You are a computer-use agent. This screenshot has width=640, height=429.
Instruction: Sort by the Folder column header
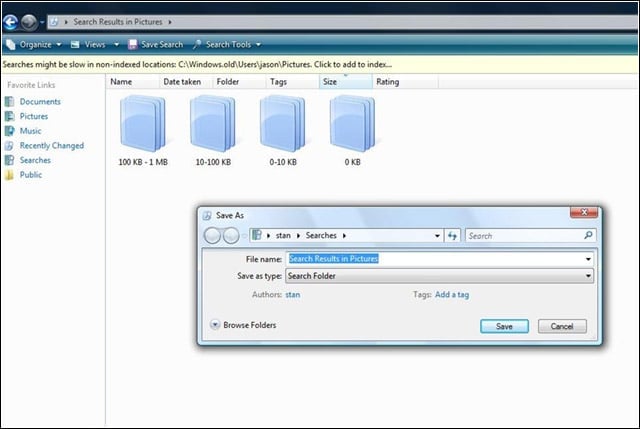(239, 82)
